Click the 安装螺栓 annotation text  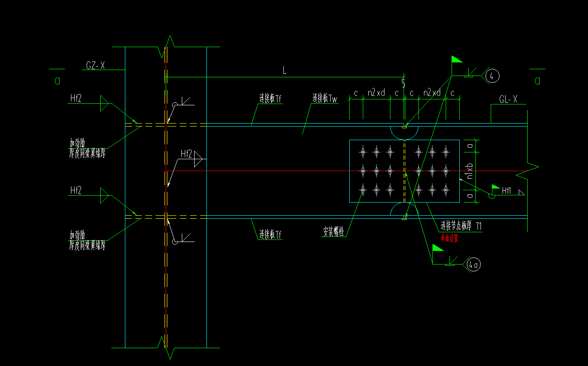[x=333, y=232]
